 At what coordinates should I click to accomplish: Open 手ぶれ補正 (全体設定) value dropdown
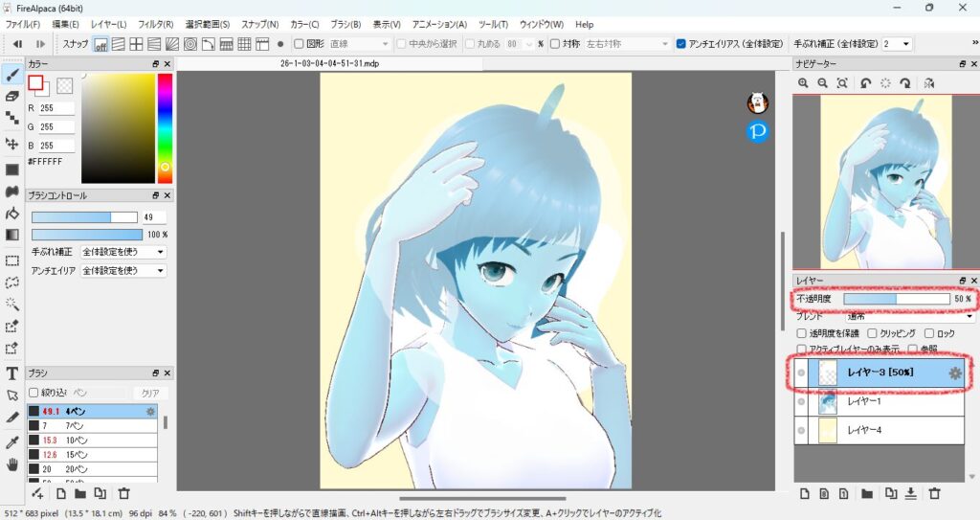coord(896,44)
